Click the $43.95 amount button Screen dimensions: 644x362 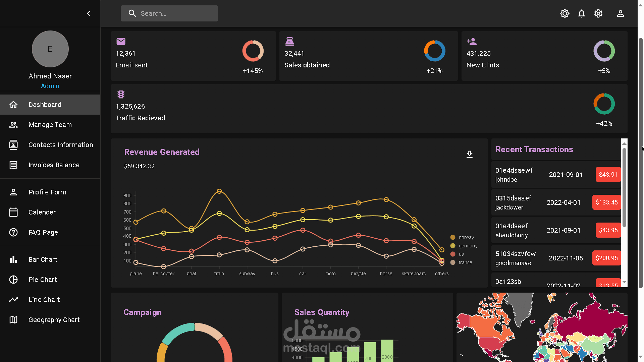click(x=608, y=230)
